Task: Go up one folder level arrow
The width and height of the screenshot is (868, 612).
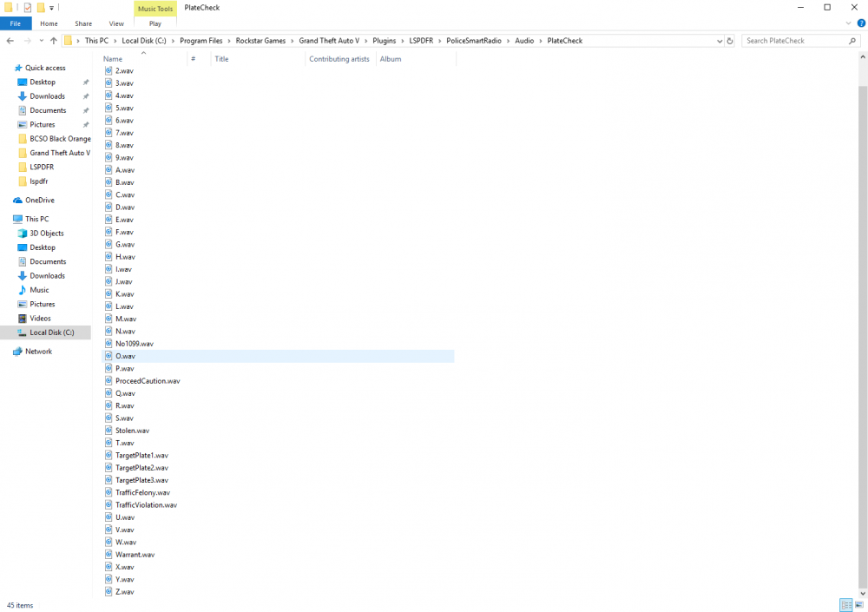Action: click(x=53, y=41)
